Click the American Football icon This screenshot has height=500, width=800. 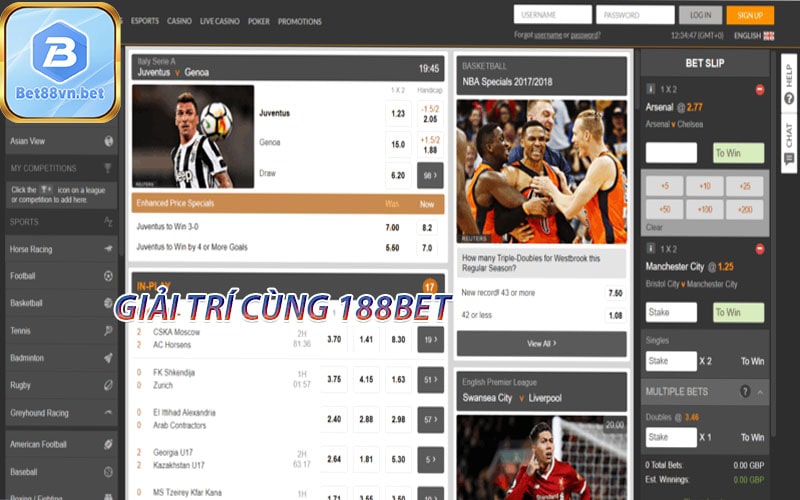[x=108, y=444]
